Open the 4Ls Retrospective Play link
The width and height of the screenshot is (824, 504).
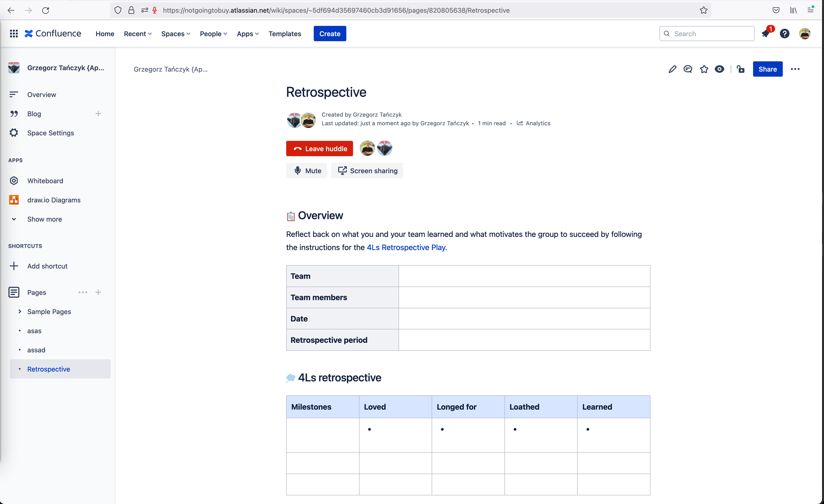coord(406,247)
